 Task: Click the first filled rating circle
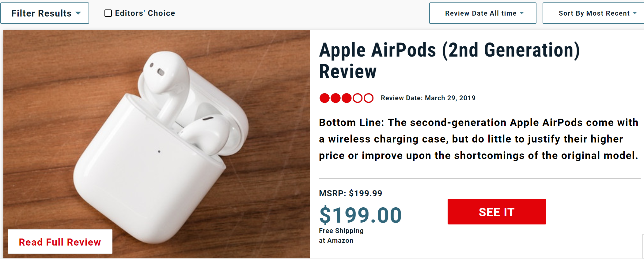coord(324,98)
